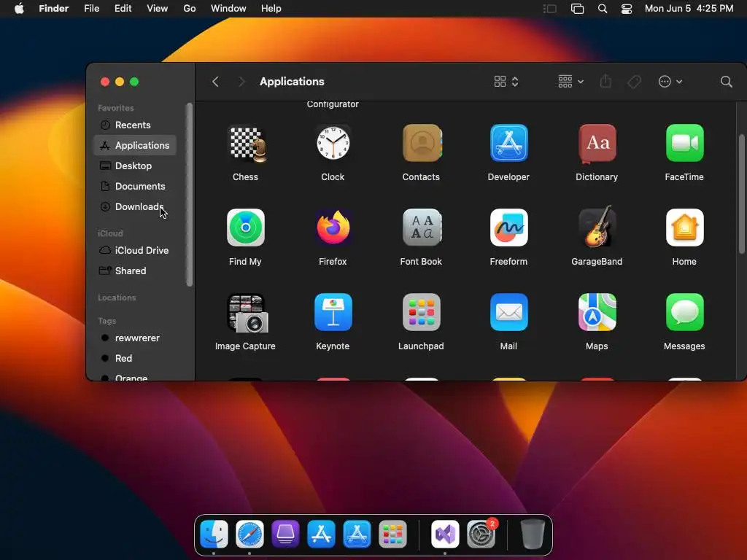Open the Help menu
Image resolution: width=747 pixels, height=560 pixels.
coord(271,9)
